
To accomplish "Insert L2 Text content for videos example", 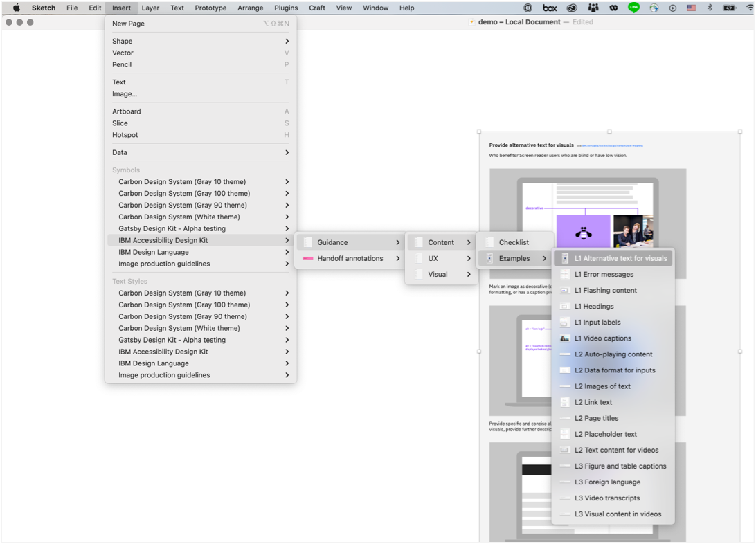I will [x=613, y=450].
